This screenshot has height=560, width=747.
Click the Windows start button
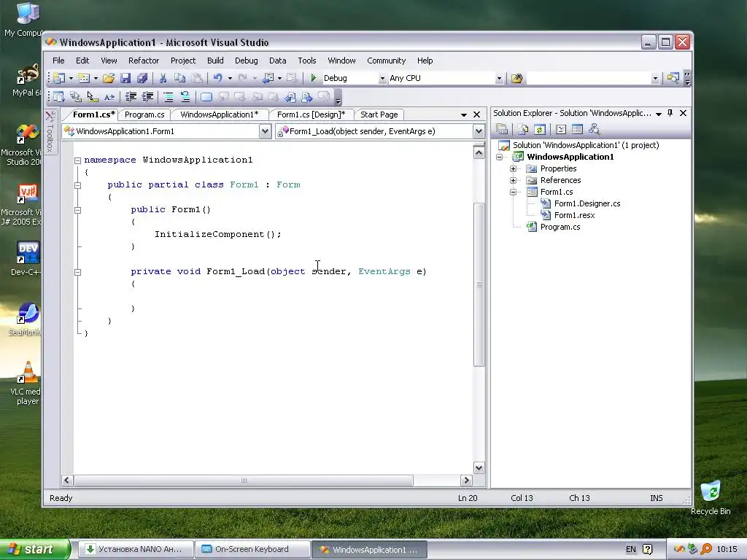tap(35, 549)
